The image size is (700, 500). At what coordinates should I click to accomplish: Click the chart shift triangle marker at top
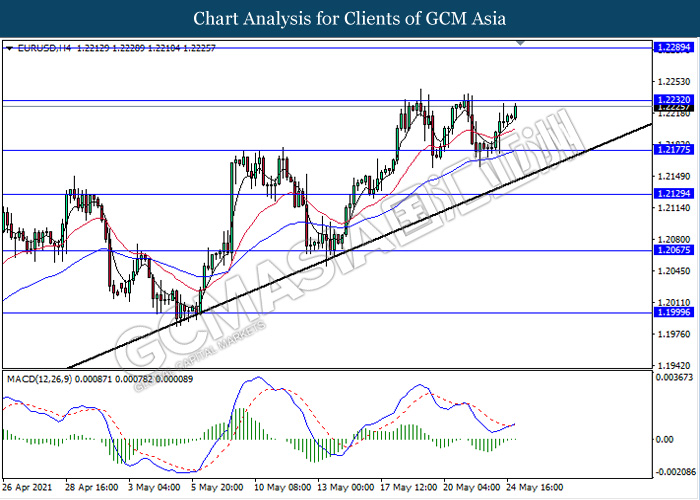tap(521, 43)
